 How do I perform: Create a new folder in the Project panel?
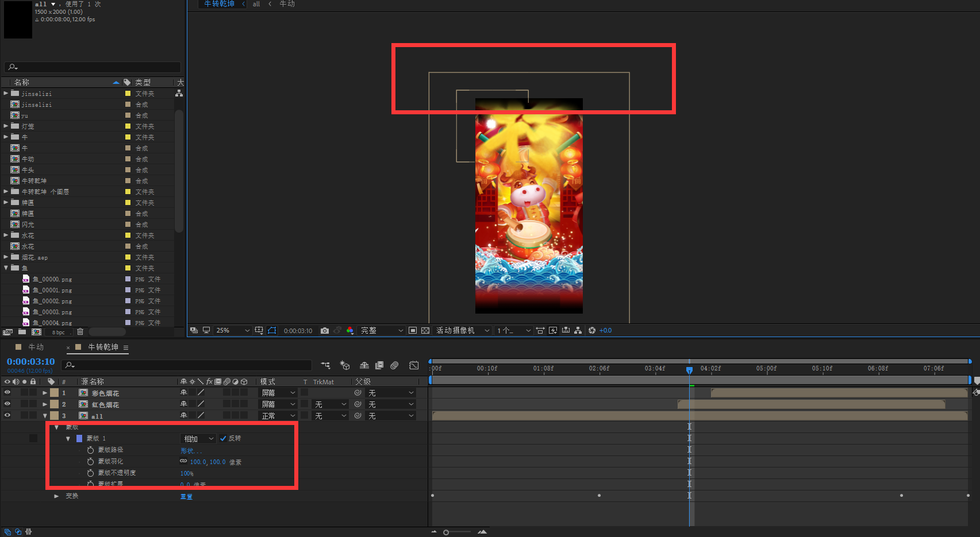tap(22, 332)
